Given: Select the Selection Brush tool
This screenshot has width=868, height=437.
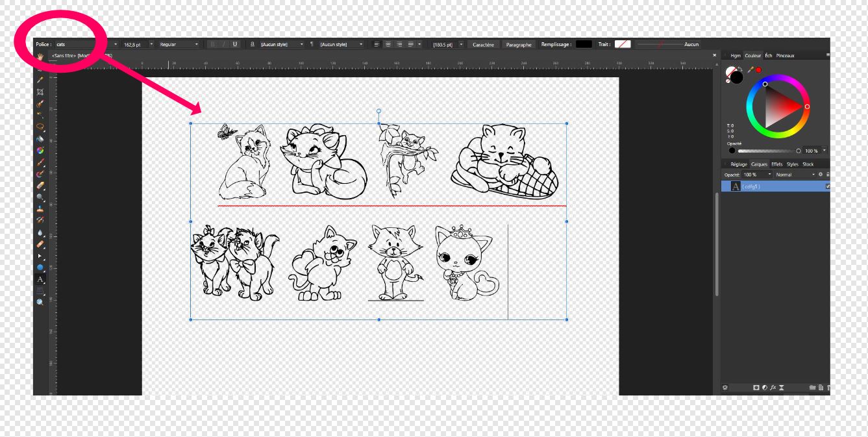Looking at the screenshot, I should coord(40,103).
